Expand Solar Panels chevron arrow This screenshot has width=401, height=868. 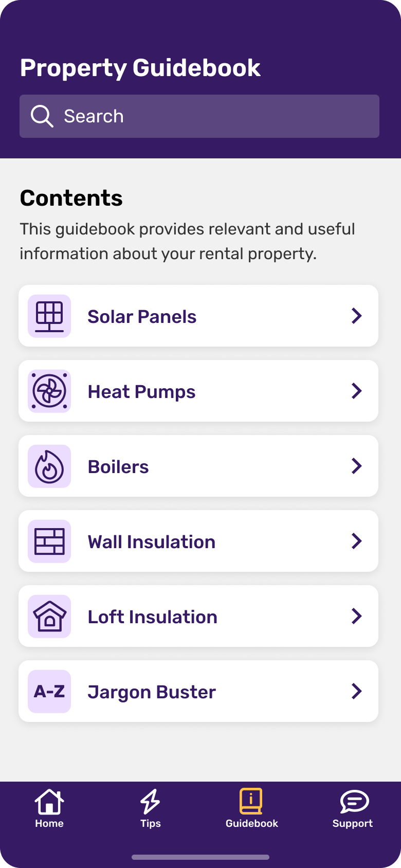click(x=357, y=316)
